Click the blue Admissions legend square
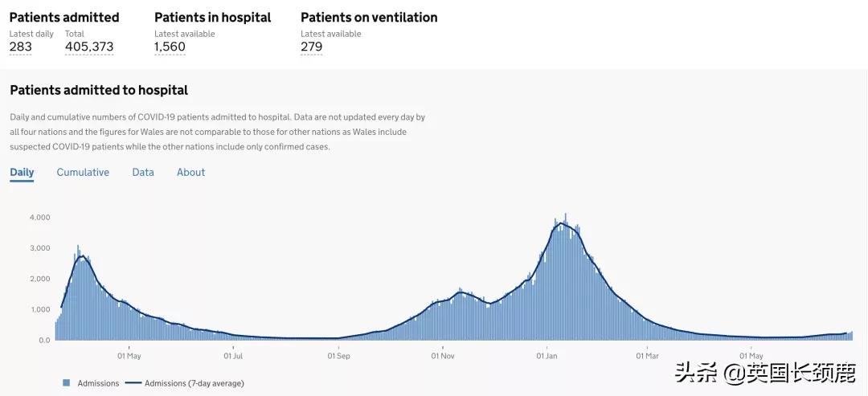 [66, 383]
